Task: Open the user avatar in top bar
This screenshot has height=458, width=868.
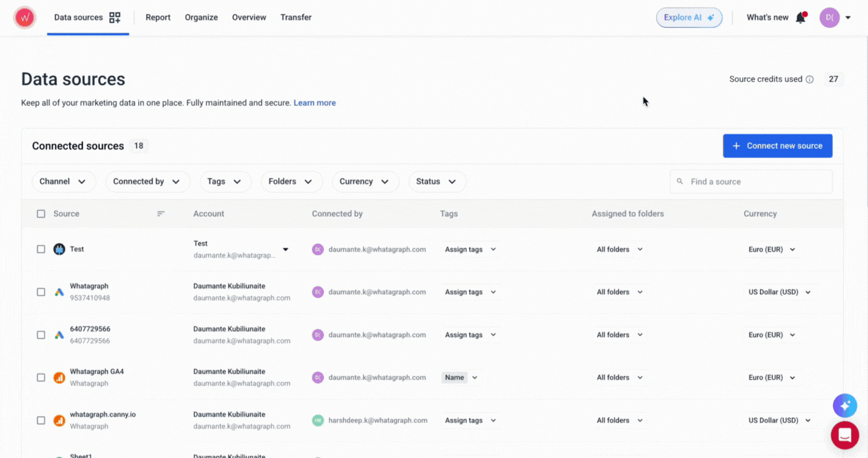Action: [829, 18]
